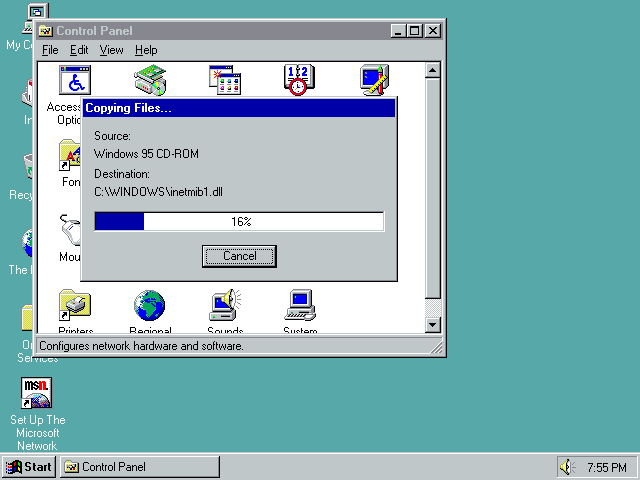Select The Internet desktop icon
This screenshot has height=480, width=640.
point(27,243)
